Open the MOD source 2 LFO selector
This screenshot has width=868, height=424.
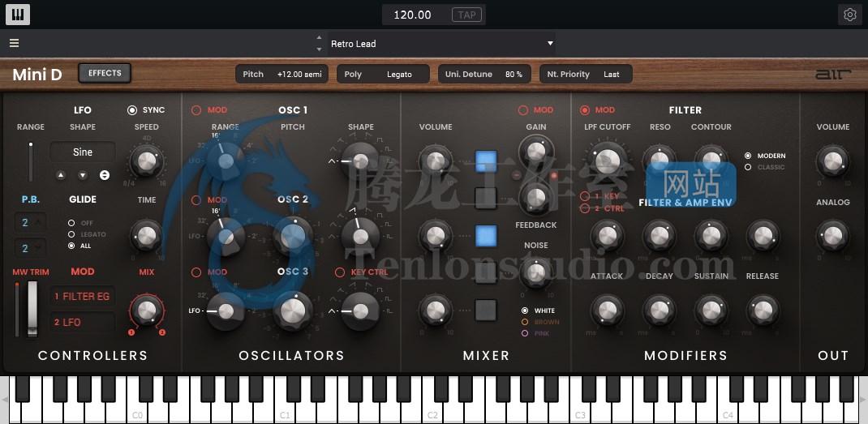[x=83, y=322]
